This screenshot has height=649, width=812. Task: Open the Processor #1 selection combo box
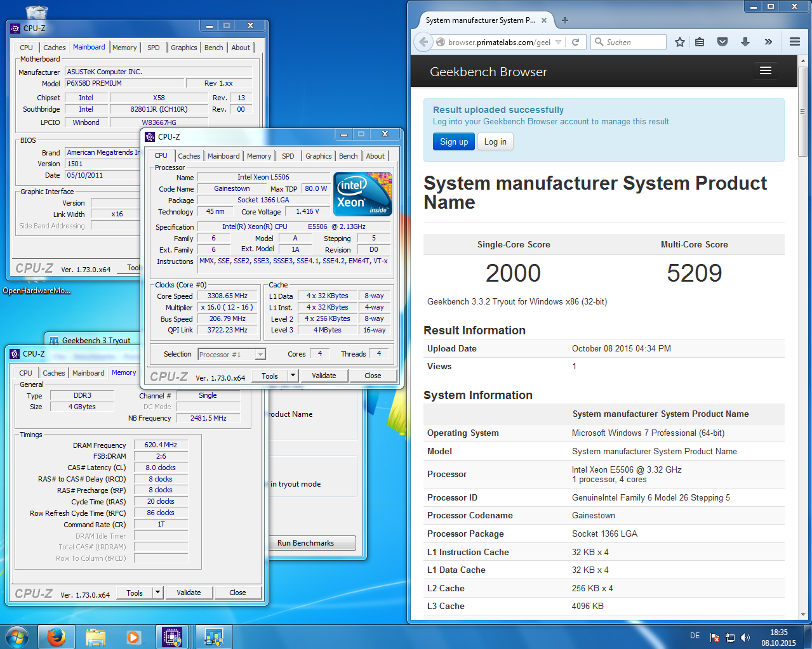(x=232, y=355)
